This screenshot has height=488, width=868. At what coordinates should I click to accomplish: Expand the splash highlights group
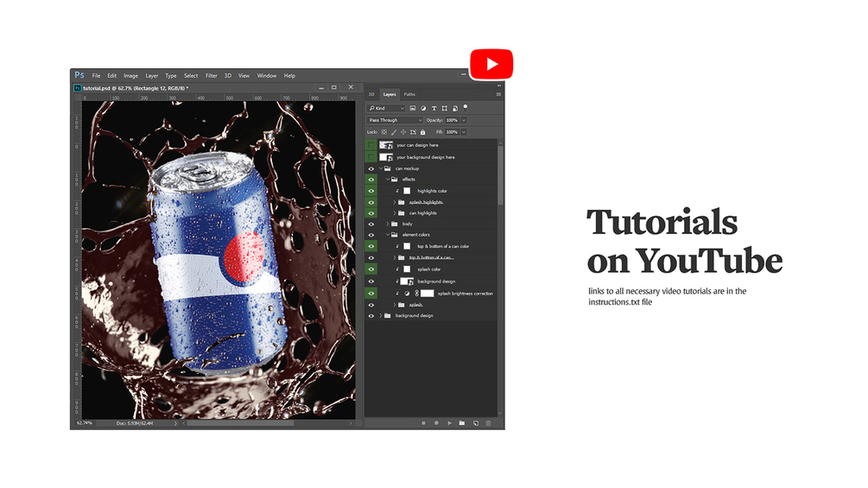(x=394, y=202)
